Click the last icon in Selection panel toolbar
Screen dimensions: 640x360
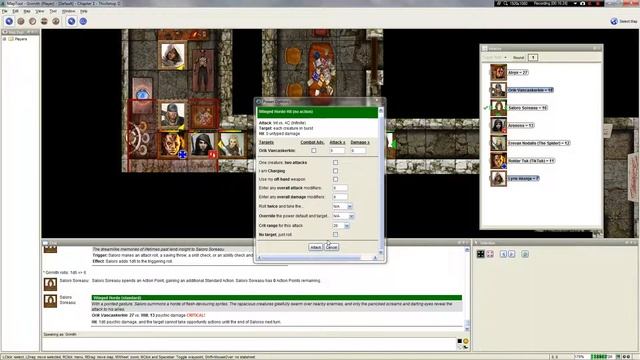tap(525, 254)
